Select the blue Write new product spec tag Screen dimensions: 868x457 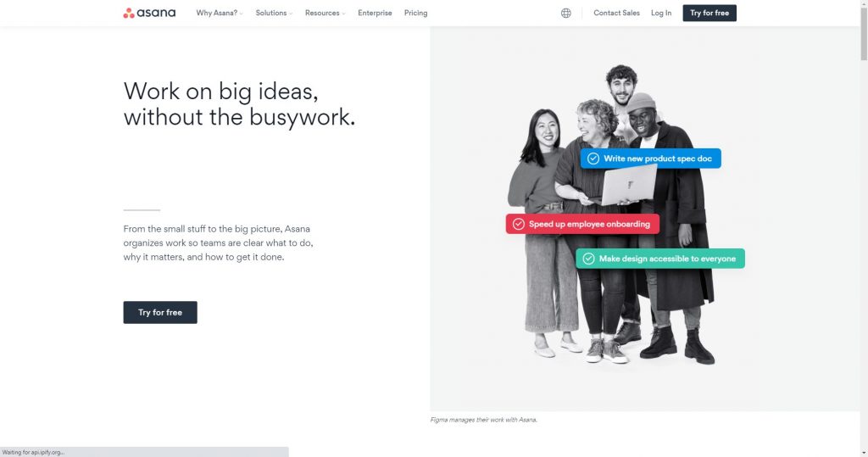(650, 159)
